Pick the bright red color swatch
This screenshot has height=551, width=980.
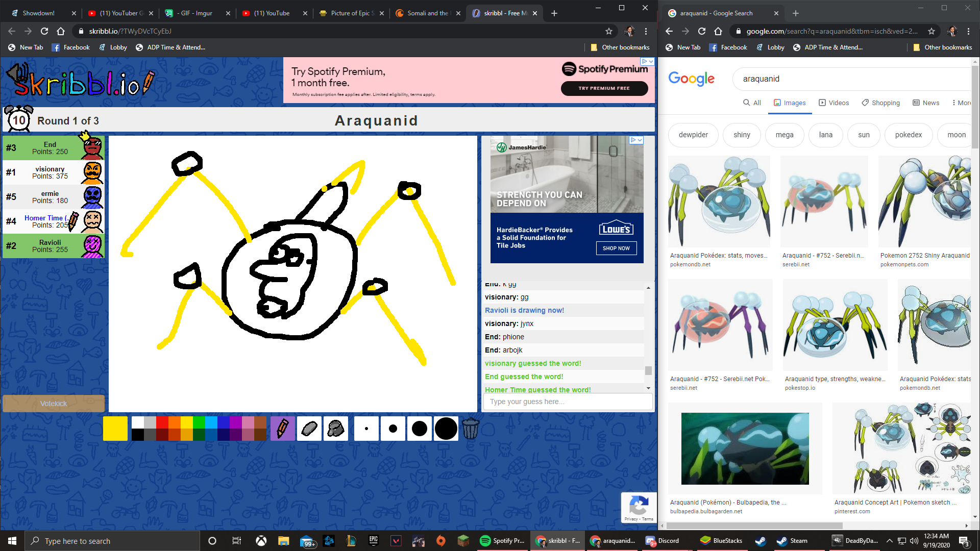pos(162,422)
